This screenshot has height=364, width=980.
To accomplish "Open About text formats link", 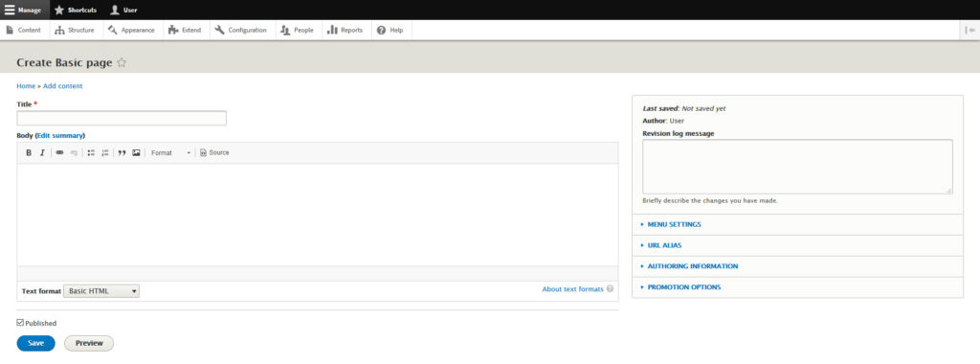I will (572, 289).
